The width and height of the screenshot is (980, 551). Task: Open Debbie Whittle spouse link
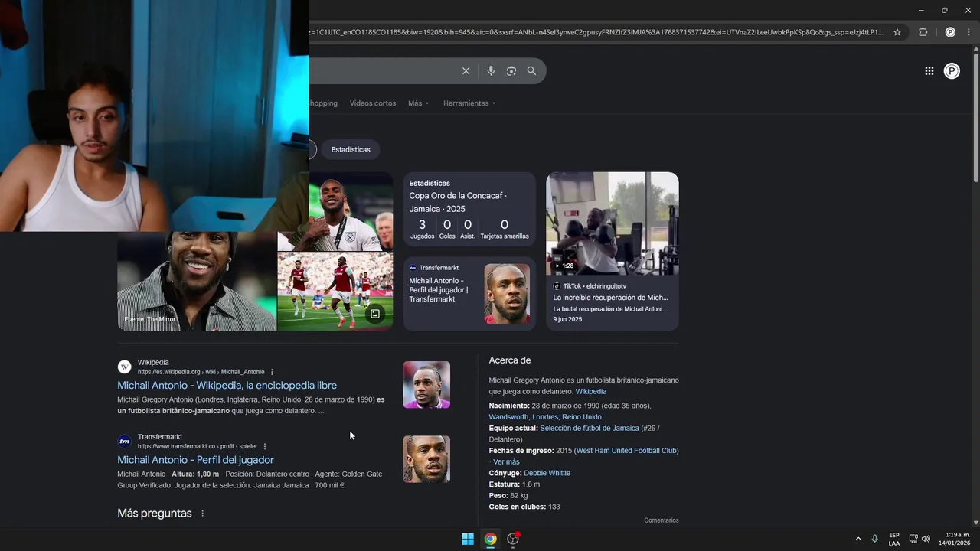coord(547,473)
